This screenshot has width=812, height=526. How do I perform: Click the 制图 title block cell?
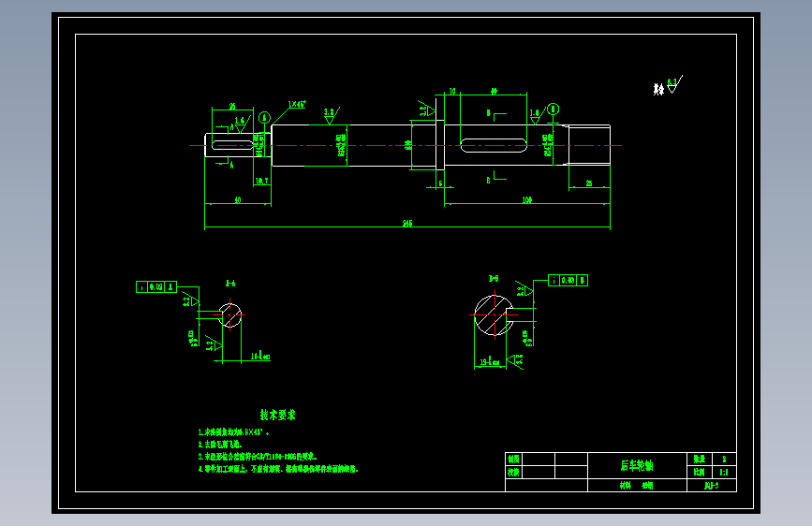(514, 459)
